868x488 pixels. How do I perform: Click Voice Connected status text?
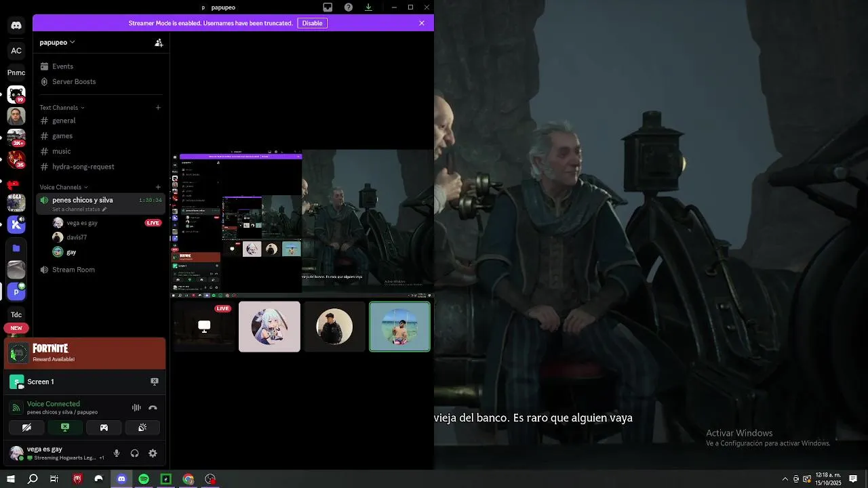coord(54,404)
